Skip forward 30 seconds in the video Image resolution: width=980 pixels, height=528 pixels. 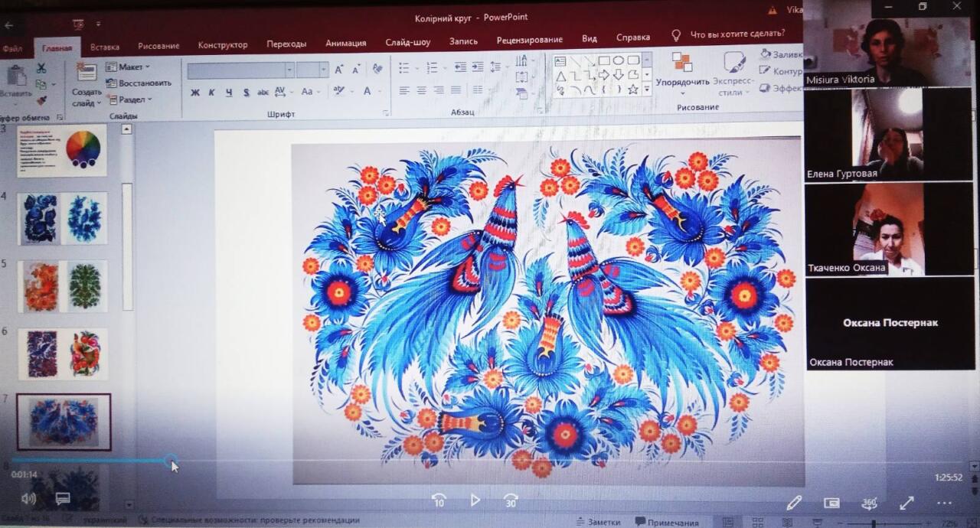[x=511, y=500]
